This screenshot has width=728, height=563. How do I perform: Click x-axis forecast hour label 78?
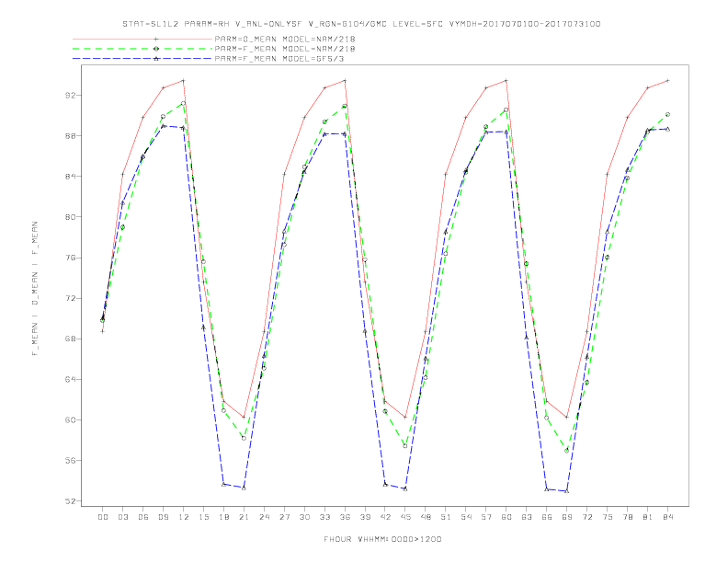(x=627, y=517)
